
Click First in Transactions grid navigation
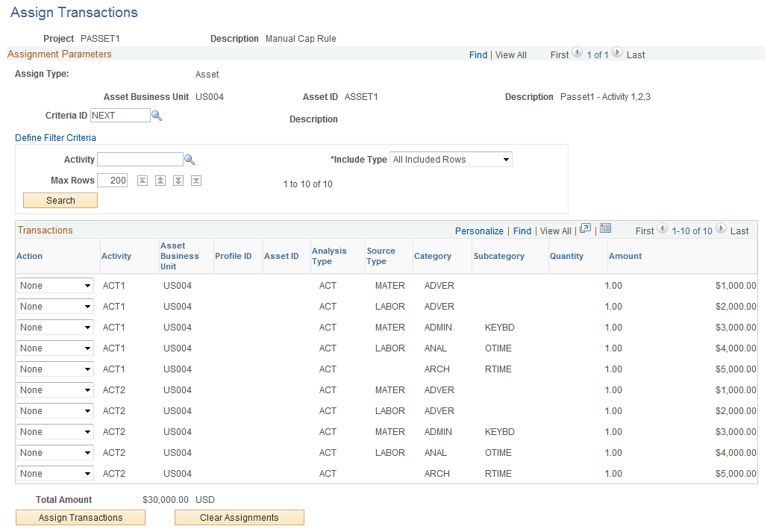click(645, 231)
